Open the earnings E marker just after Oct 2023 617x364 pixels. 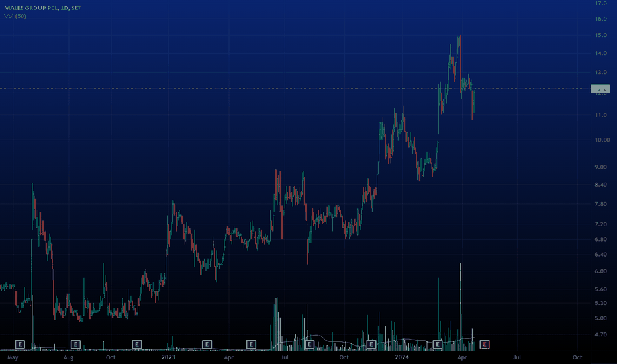coord(371,345)
